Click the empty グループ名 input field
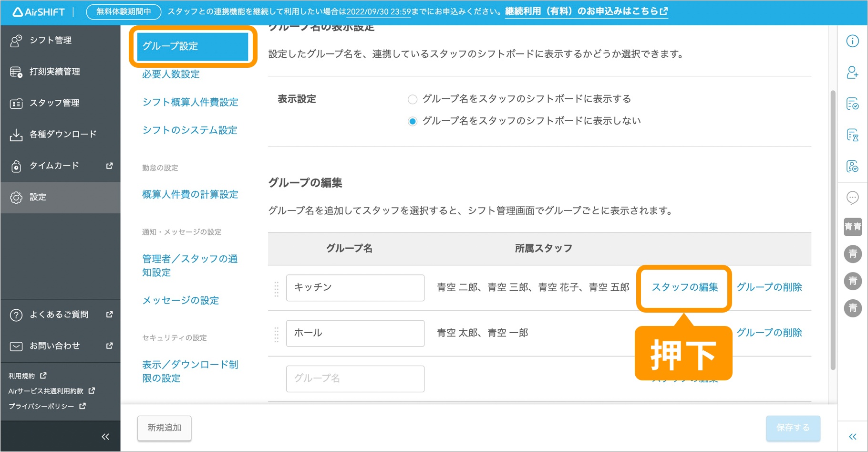The height and width of the screenshot is (452, 868). point(355,378)
